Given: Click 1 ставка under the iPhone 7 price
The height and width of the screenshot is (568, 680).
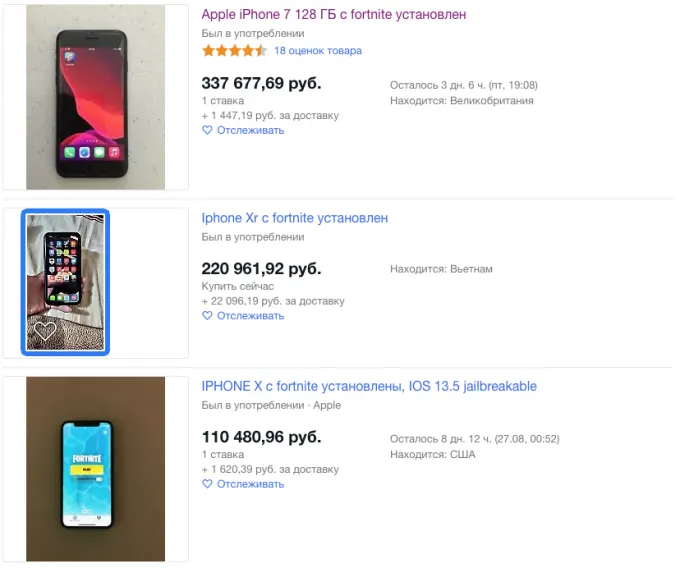Looking at the screenshot, I should click(x=222, y=101).
